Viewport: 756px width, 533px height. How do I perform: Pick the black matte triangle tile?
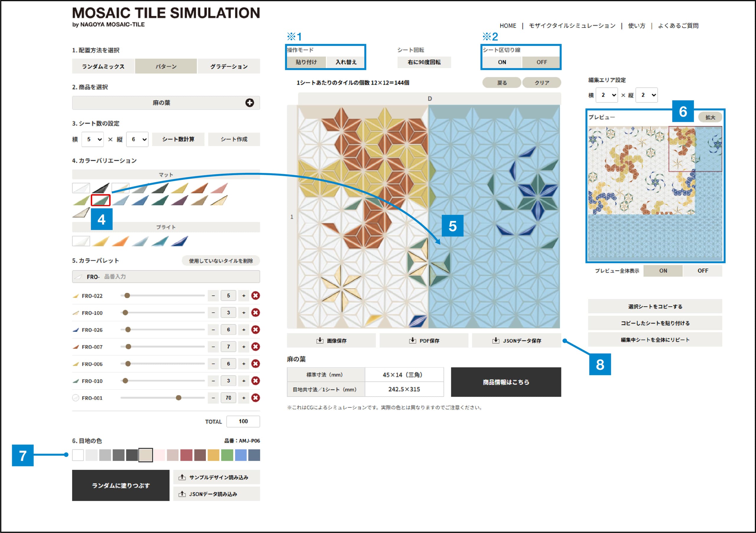[100, 188]
